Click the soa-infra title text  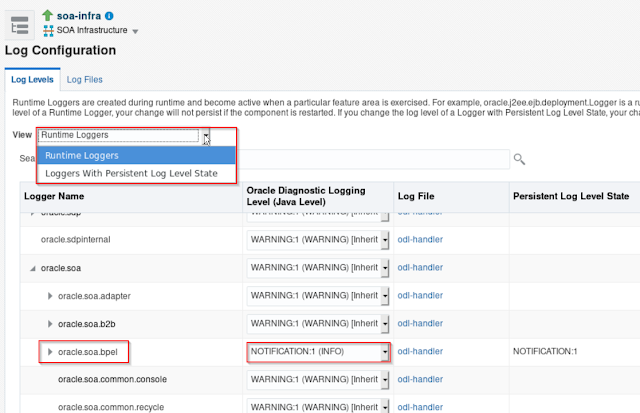[79, 16]
